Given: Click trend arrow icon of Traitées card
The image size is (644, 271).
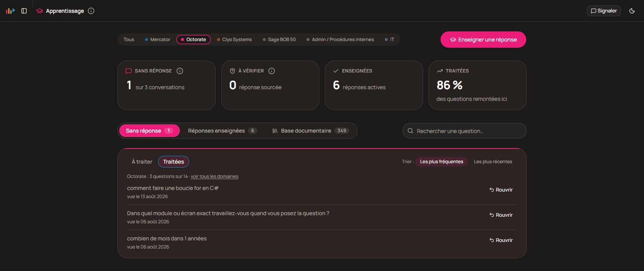Looking at the screenshot, I should [440, 71].
